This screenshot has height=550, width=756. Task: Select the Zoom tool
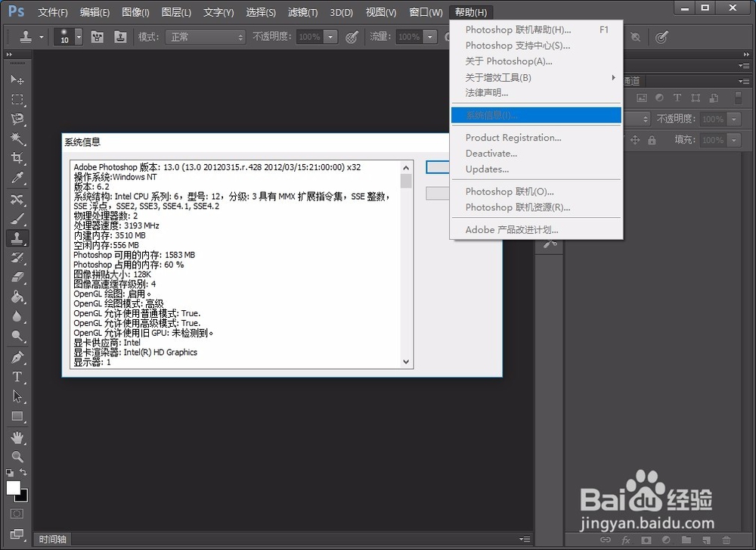[17, 456]
